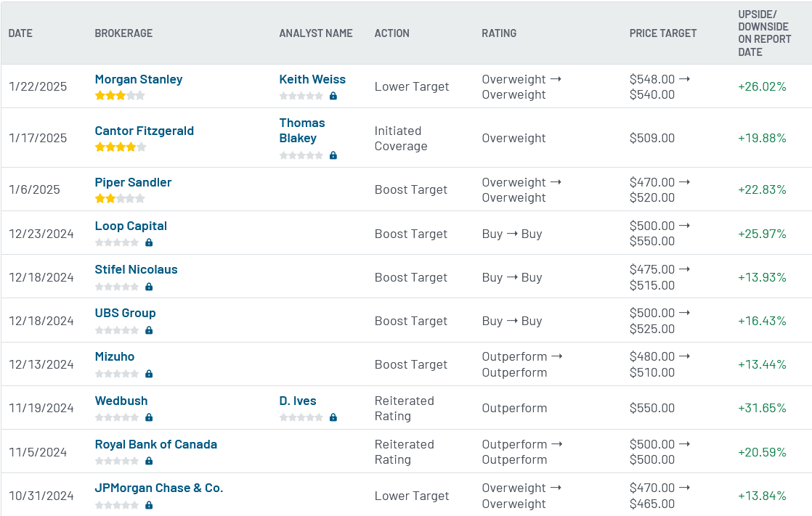Viewport: 812px width, 516px height.
Task: Select the date cell 10/31/2024
Action: coord(41,496)
